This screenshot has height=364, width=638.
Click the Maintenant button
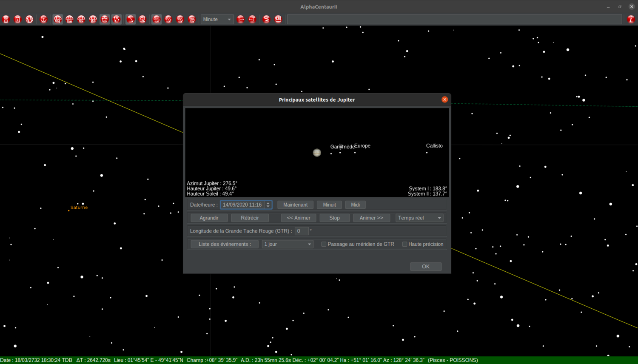tap(295, 205)
